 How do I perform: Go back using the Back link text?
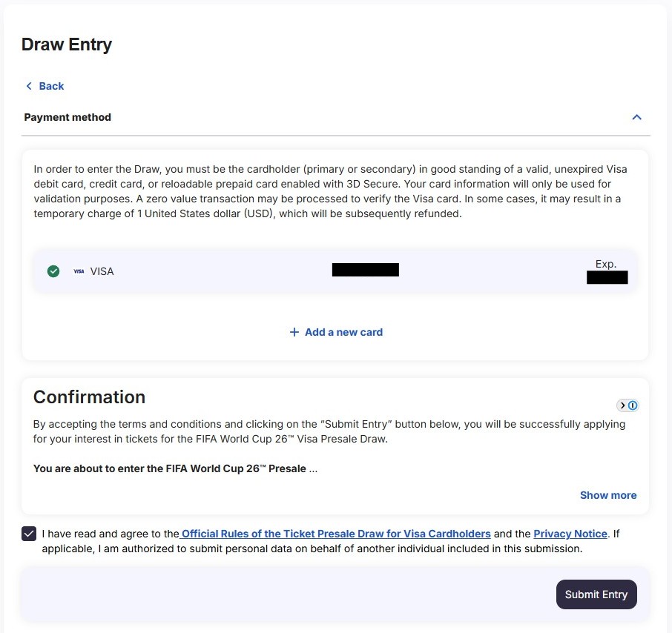point(51,86)
